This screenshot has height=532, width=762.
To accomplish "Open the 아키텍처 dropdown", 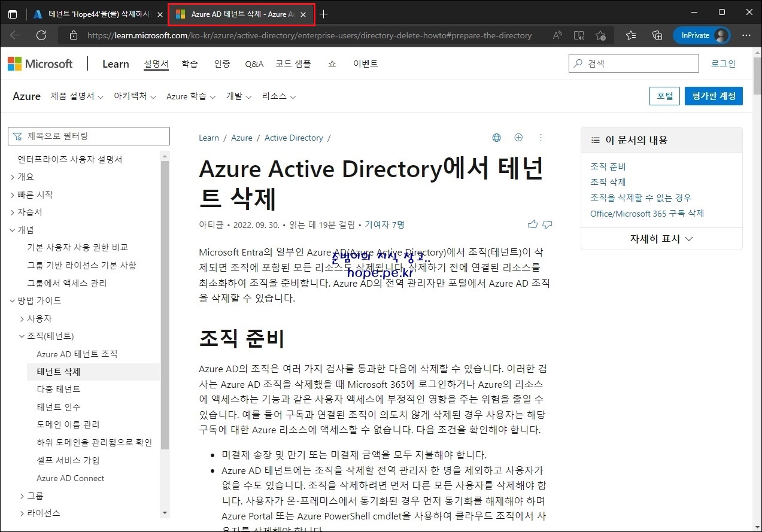I will tap(135, 96).
